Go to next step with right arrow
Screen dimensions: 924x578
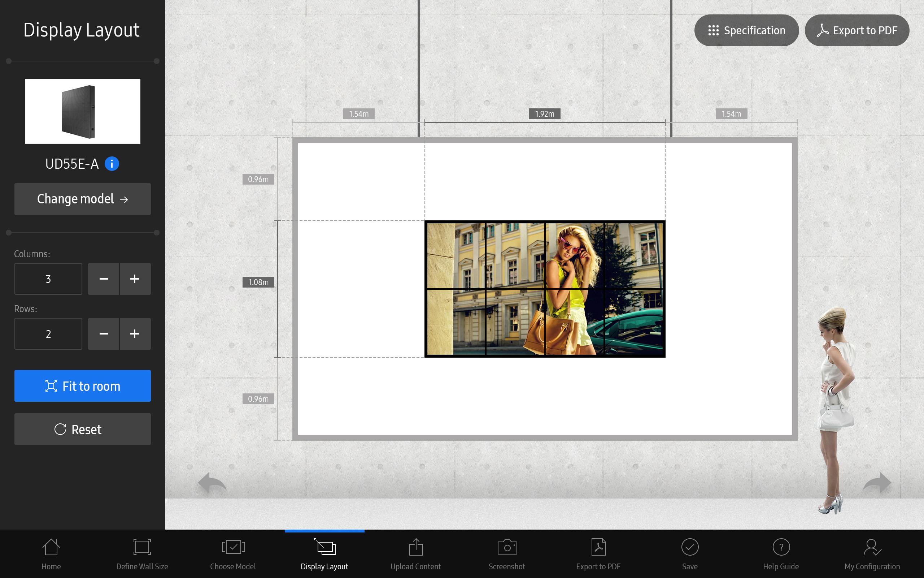tap(877, 483)
